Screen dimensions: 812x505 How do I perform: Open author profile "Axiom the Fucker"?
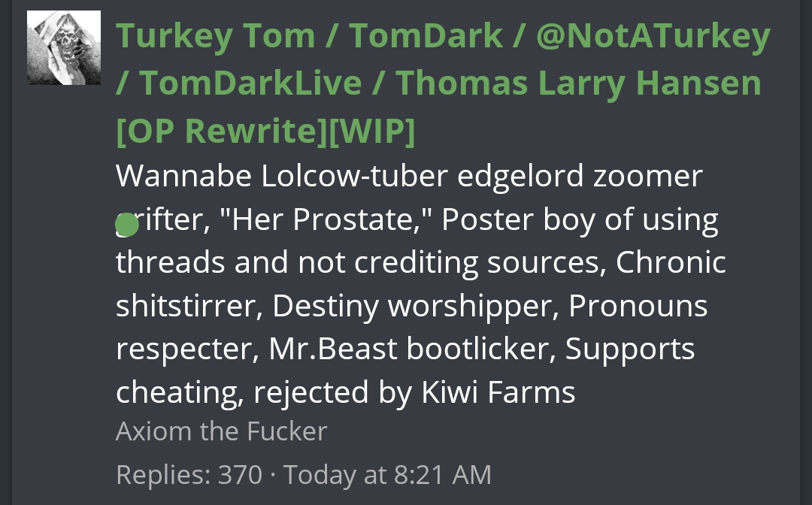221,431
